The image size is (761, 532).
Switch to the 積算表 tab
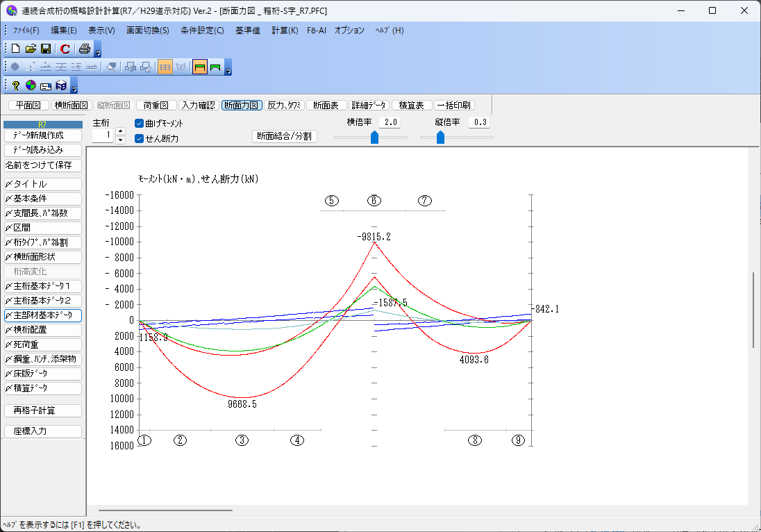(412, 106)
